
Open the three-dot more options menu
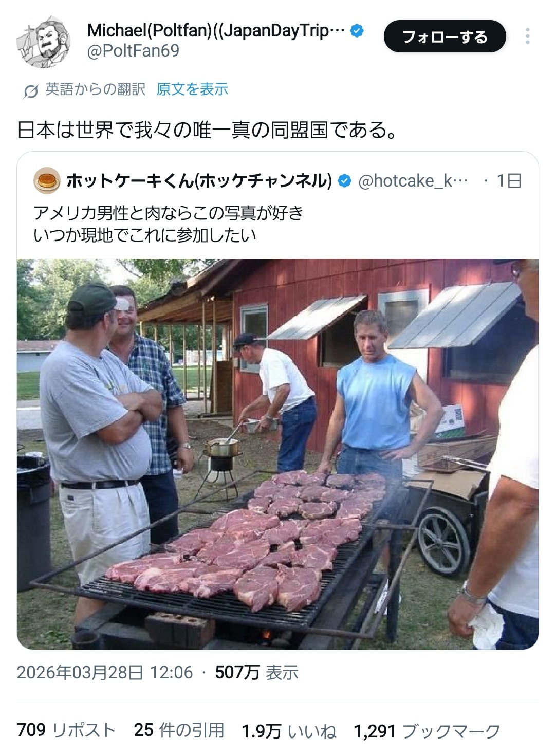527,36
